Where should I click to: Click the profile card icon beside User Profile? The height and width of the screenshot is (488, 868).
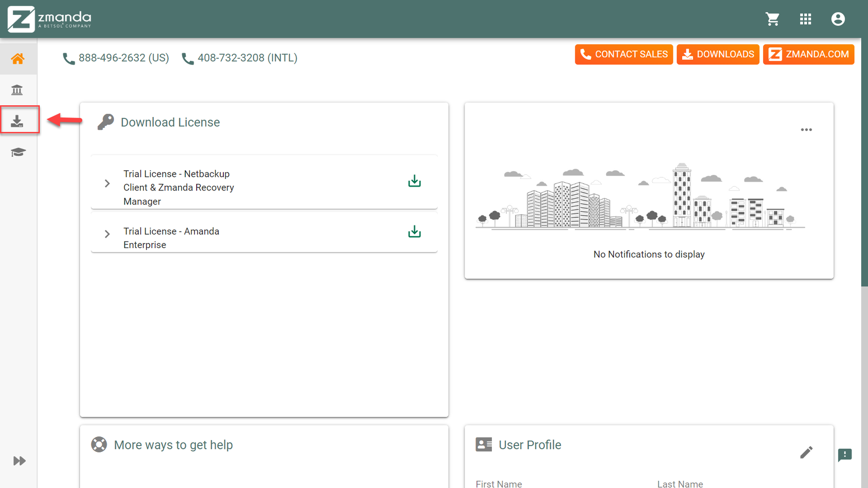484,444
